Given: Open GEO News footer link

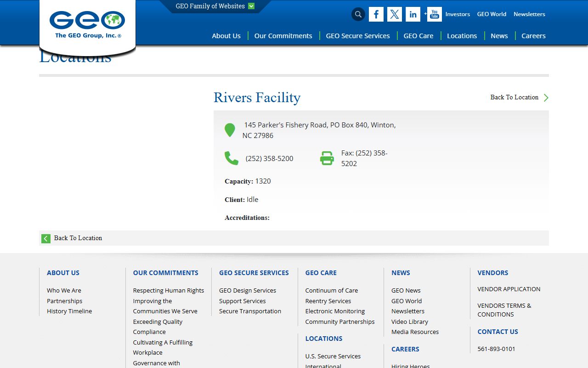Looking at the screenshot, I should pos(406,290).
